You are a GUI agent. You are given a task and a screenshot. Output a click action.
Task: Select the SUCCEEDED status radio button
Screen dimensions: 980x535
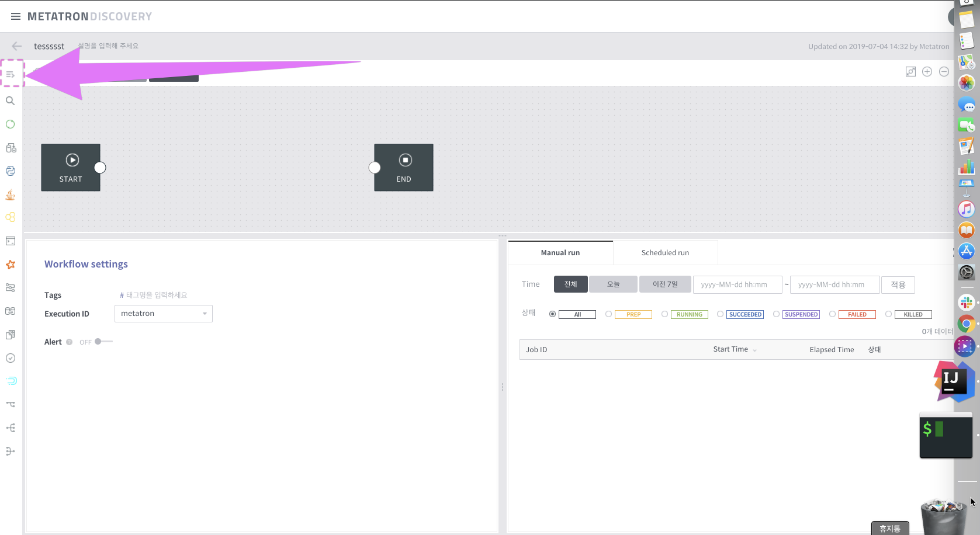(720, 314)
